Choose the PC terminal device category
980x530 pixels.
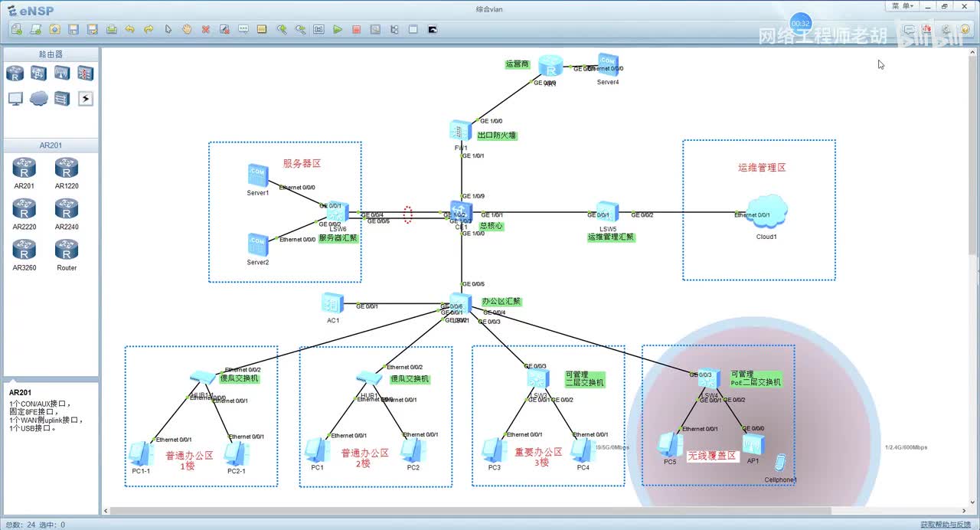[15, 99]
